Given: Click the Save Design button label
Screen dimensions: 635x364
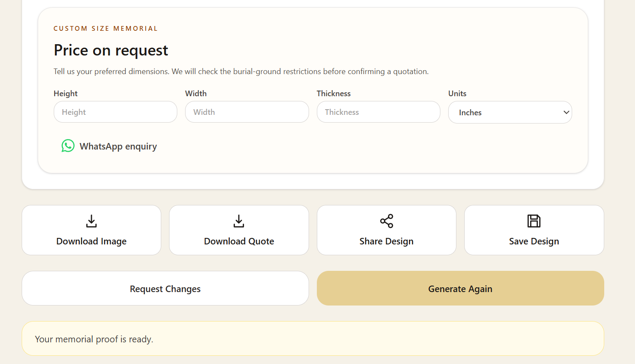Looking at the screenshot, I should 534,241.
